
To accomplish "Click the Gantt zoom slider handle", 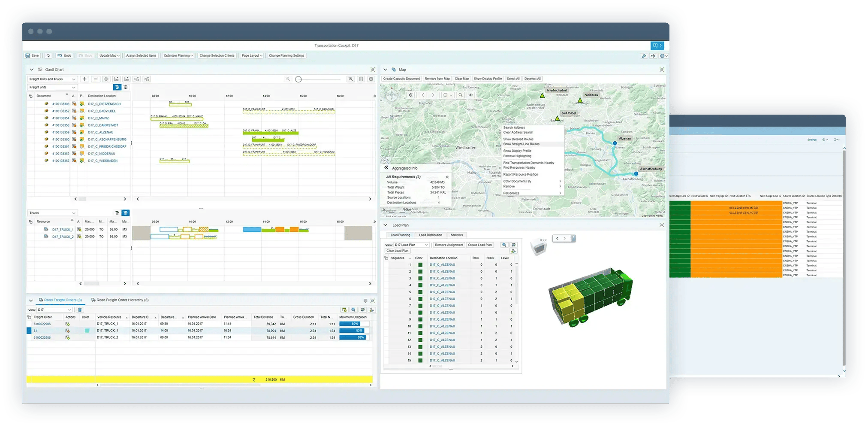I will 298,79.
